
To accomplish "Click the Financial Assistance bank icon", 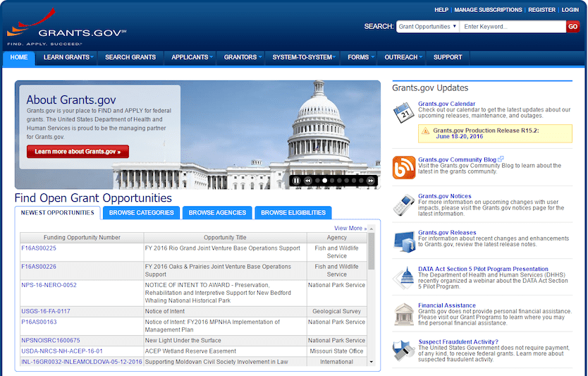I will [404, 314].
